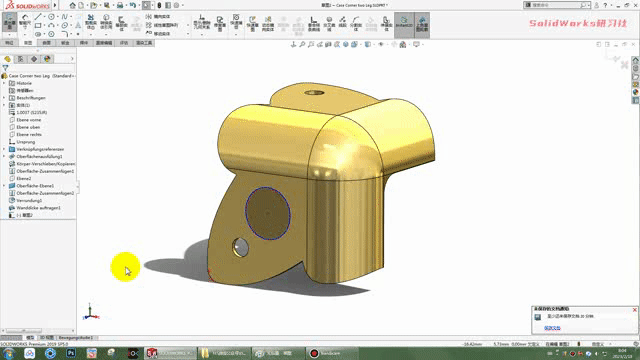Click the Home icon in title toolbar
This screenshot has height=360, width=640.
[x=72, y=5]
